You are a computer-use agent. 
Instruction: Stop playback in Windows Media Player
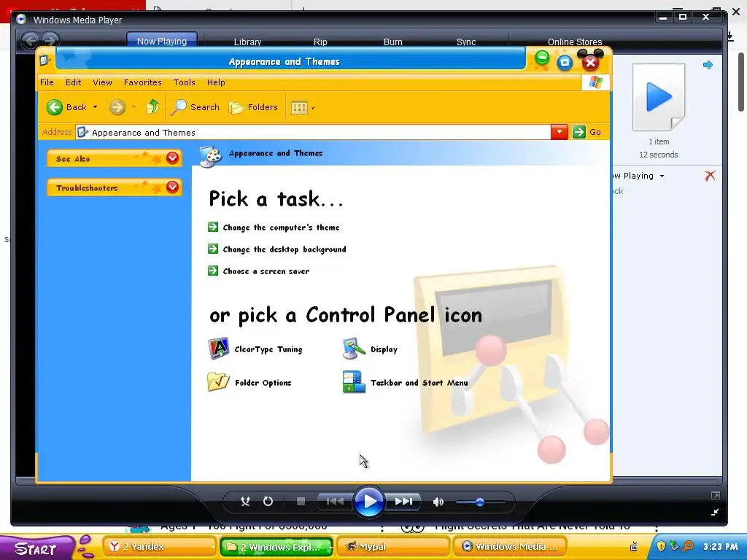[301, 502]
